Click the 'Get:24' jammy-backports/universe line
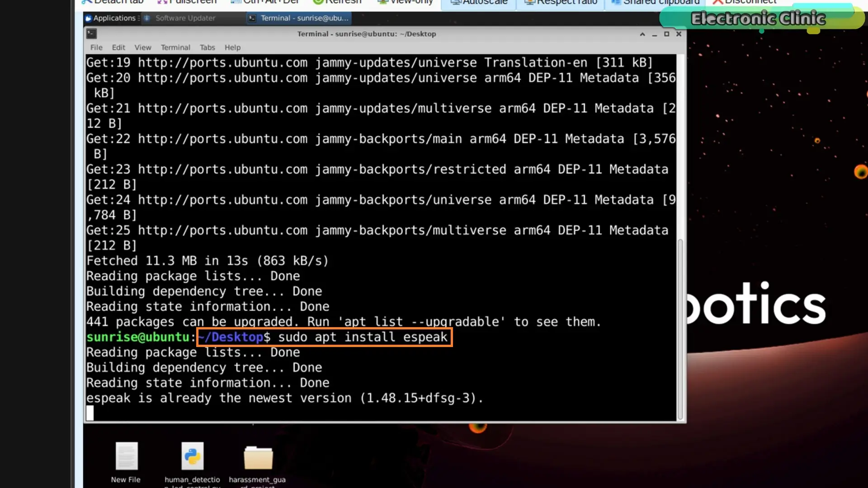 point(381,207)
